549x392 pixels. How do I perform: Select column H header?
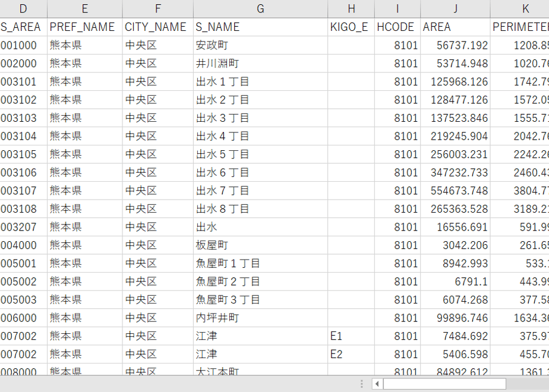pos(351,9)
